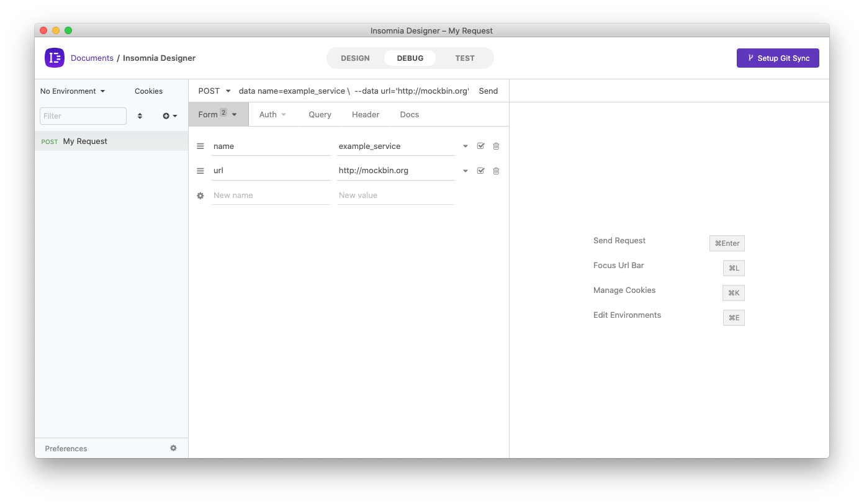
Task: Switch to the DESIGN tab
Action: coord(355,58)
